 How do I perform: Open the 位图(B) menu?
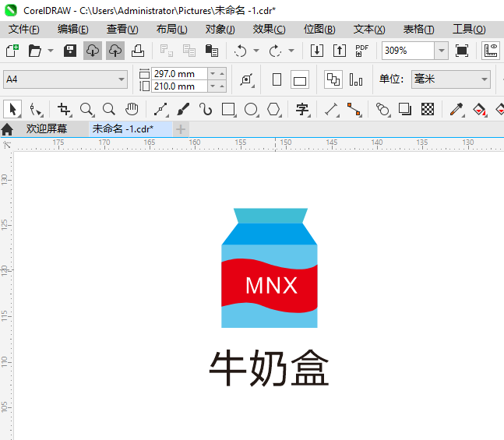click(x=319, y=30)
